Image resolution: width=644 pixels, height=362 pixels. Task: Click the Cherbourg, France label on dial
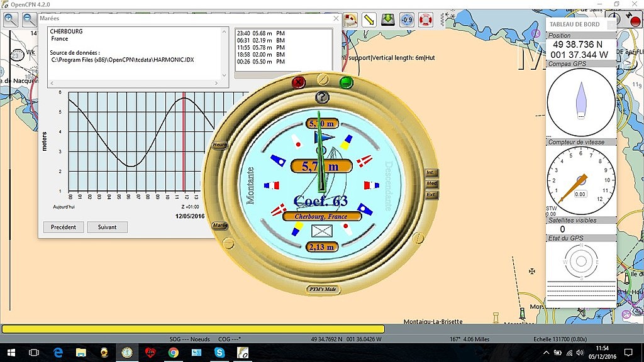coord(321,216)
